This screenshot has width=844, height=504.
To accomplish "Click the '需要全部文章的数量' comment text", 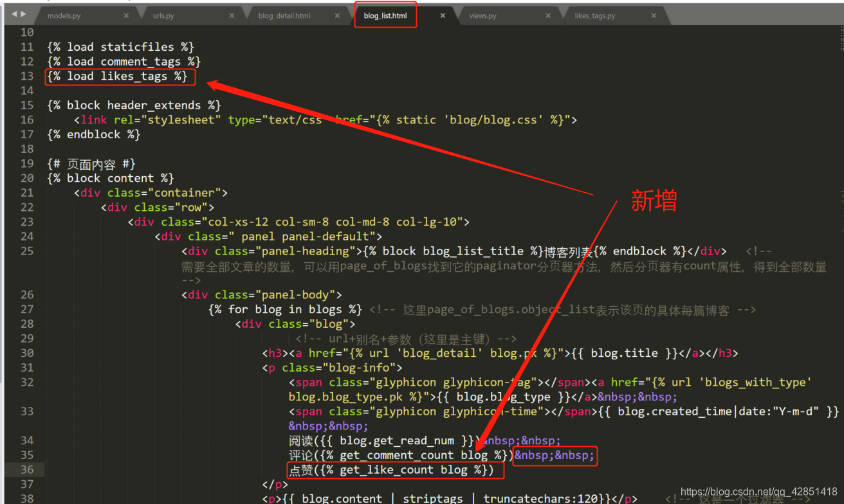I will point(504,267).
